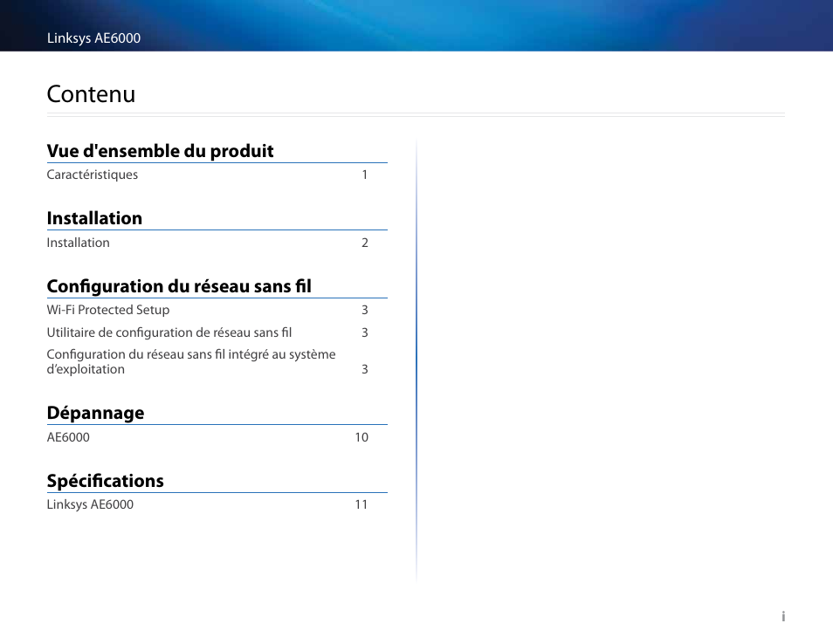Screen dimensions: 833x644
Task: Click page number 11 beside Linksys AE6000
Action: (x=361, y=504)
